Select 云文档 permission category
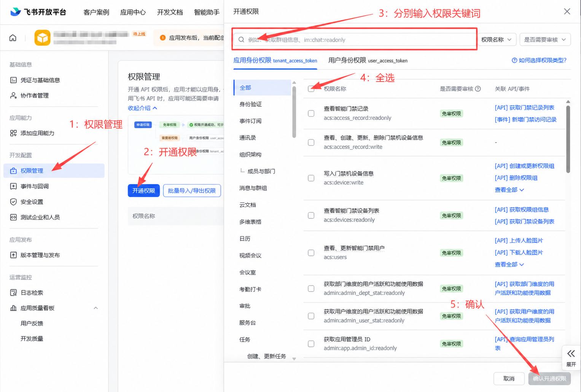This screenshot has width=581, height=392. [248, 205]
